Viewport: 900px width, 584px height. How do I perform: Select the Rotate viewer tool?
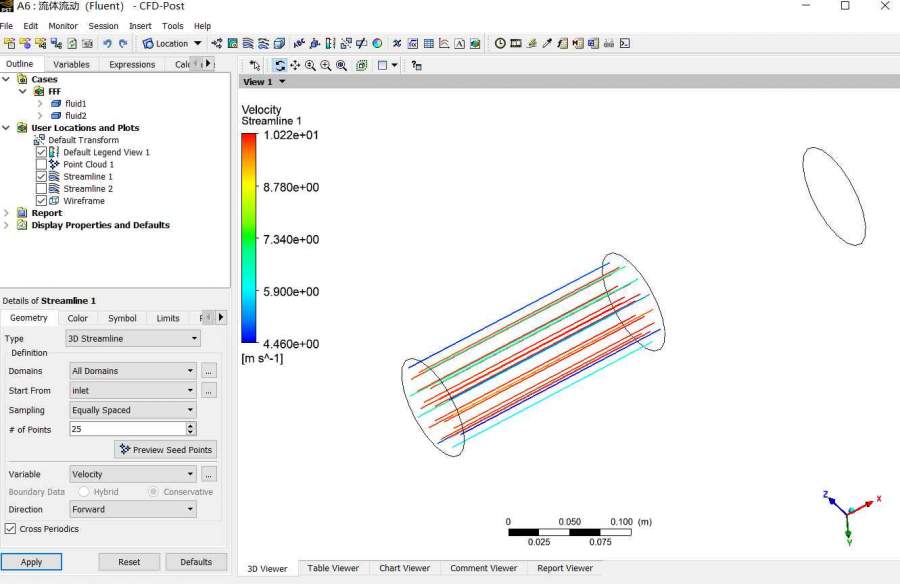pos(280,65)
